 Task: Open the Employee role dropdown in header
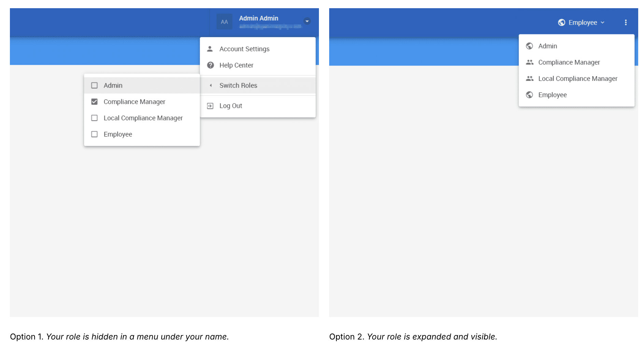[x=582, y=23]
